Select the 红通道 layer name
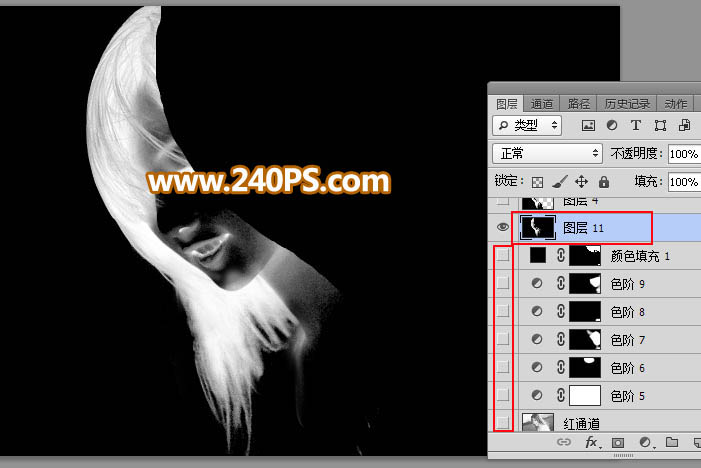The height and width of the screenshot is (468, 701). coord(581,424)
